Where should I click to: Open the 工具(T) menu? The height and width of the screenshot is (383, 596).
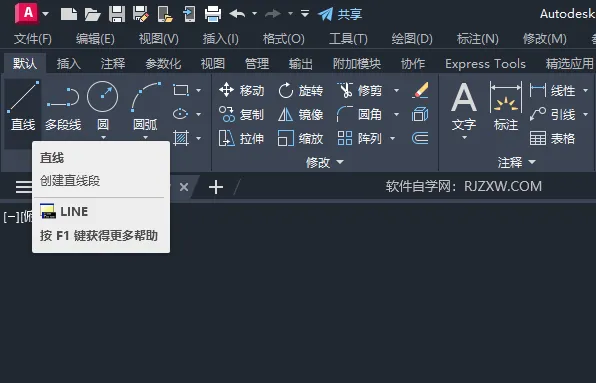click(x=348, y=39)
